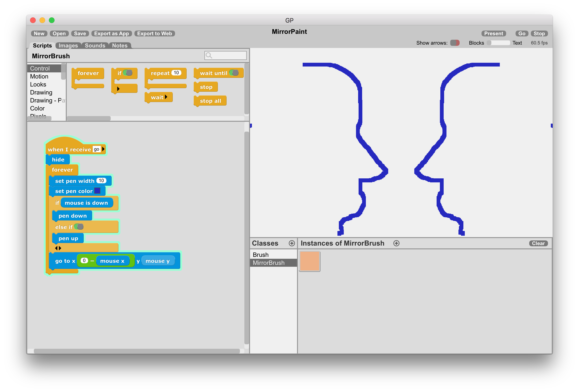Click the 0 value in the go to x block

coord(84,260)
